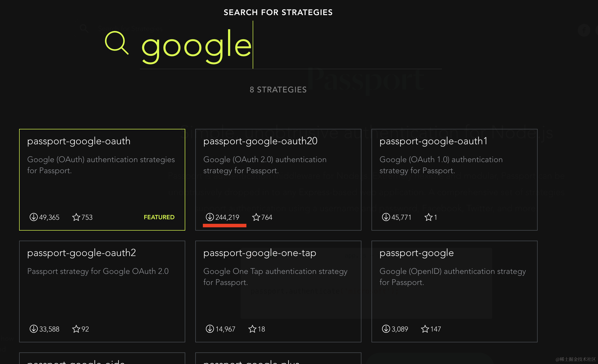The image size is (598, 364).
Task: Click the FEATURED label on passport-google-oauth
Action: click(x=159, y=217)
